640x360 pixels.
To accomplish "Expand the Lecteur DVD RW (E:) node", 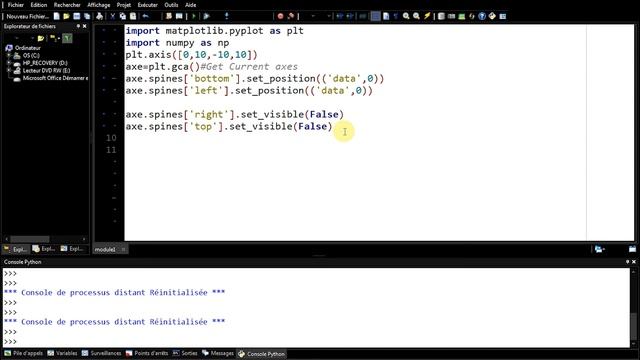I will (9, 70).
